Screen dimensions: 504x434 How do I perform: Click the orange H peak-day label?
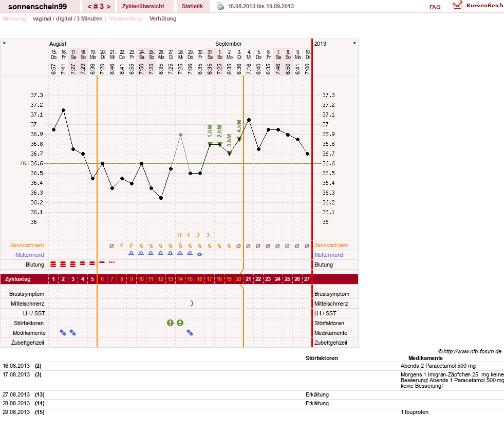click(179, 235)
